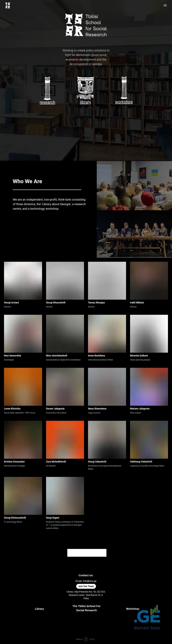Click the Tilda logo in footer
The height and width of the screenshot is (644, 172).
(x=86, y=639)
